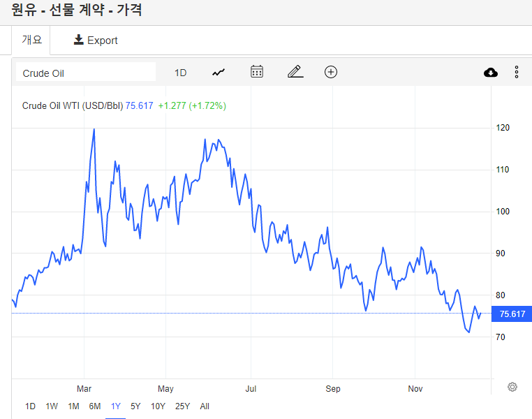This screenshot has width=532, height=419.
Task: Click the May date axis label
Action: 165,389
